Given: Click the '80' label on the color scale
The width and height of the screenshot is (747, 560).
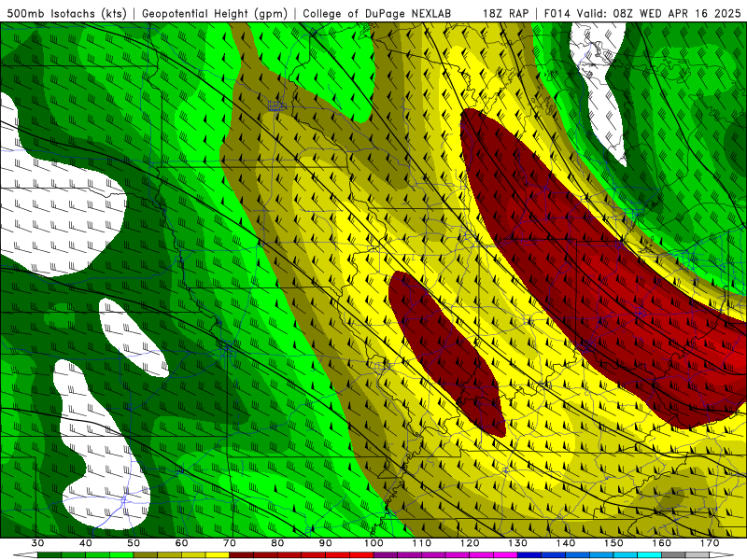Looking at the screenshot, I should tap(277, 543).
